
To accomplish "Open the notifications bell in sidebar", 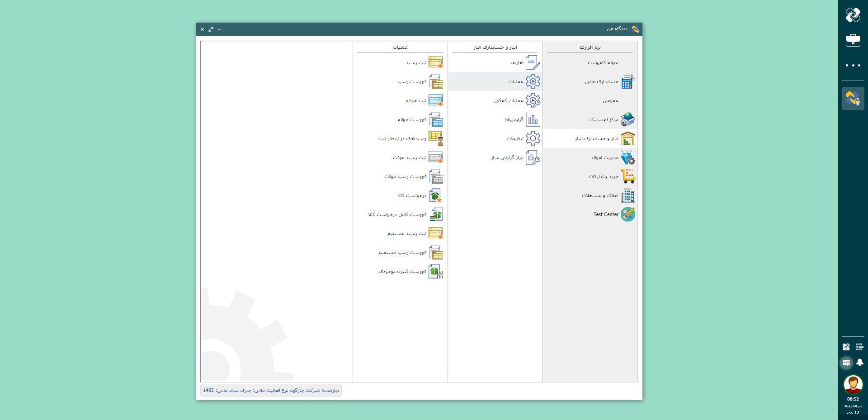I will pos(860,363).
